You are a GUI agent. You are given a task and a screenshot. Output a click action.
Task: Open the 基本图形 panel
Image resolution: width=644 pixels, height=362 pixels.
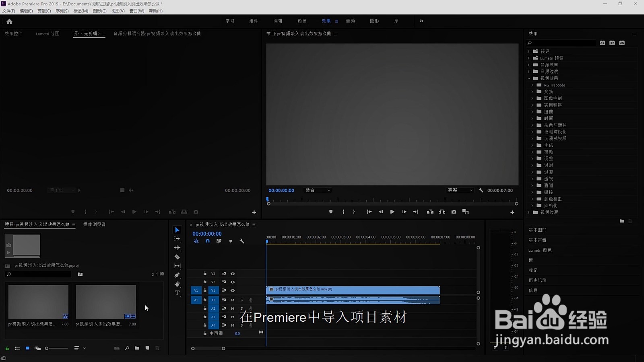538,230
